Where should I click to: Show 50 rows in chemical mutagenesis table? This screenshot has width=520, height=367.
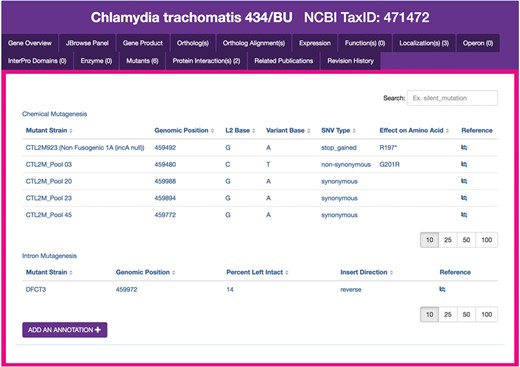[x=466, y=240]
